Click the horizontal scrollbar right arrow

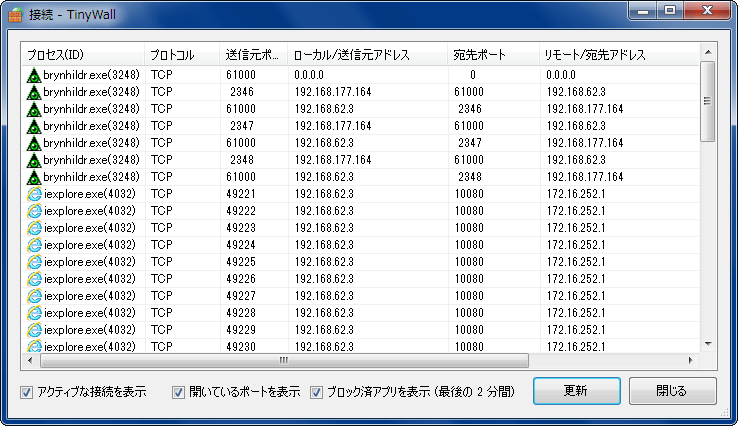click(x=690, y=361)
